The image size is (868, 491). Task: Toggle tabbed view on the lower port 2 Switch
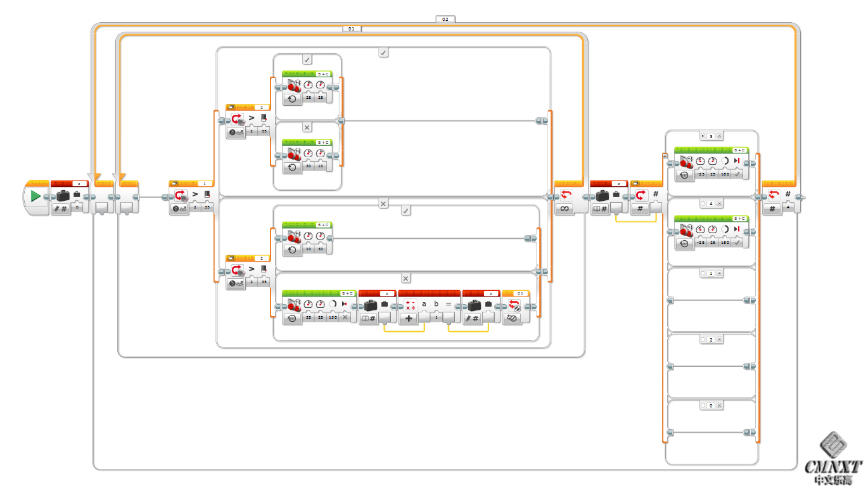pyautogui.click(x=231, y=258)
